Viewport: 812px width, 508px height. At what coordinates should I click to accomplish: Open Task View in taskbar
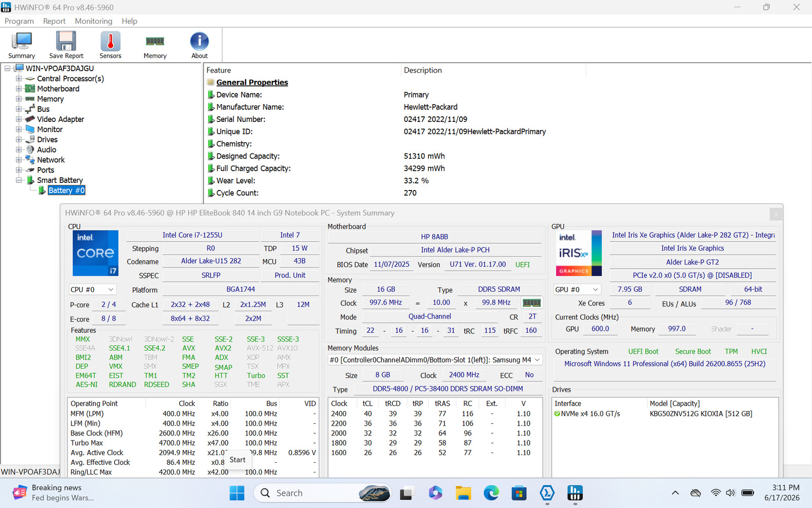[x=406, y=493]
